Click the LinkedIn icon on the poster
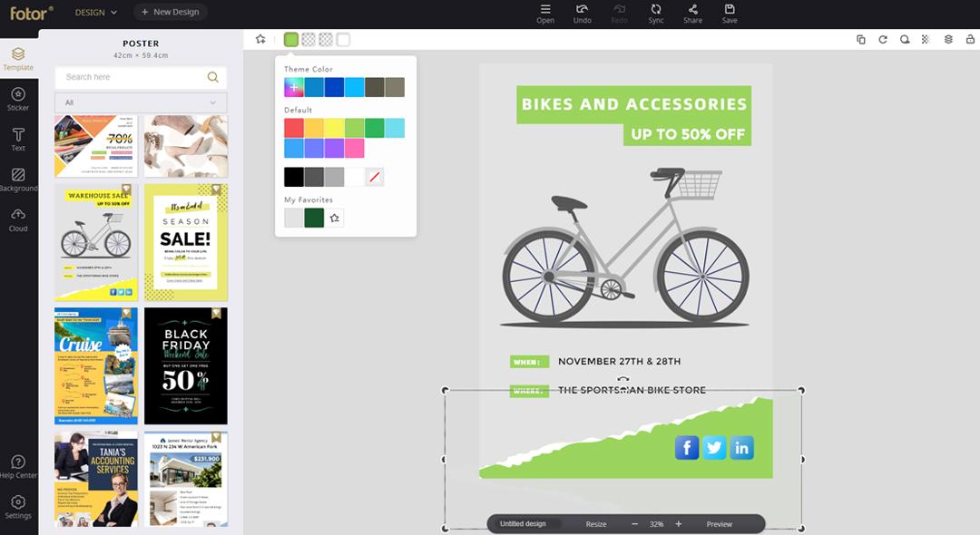 742,448
